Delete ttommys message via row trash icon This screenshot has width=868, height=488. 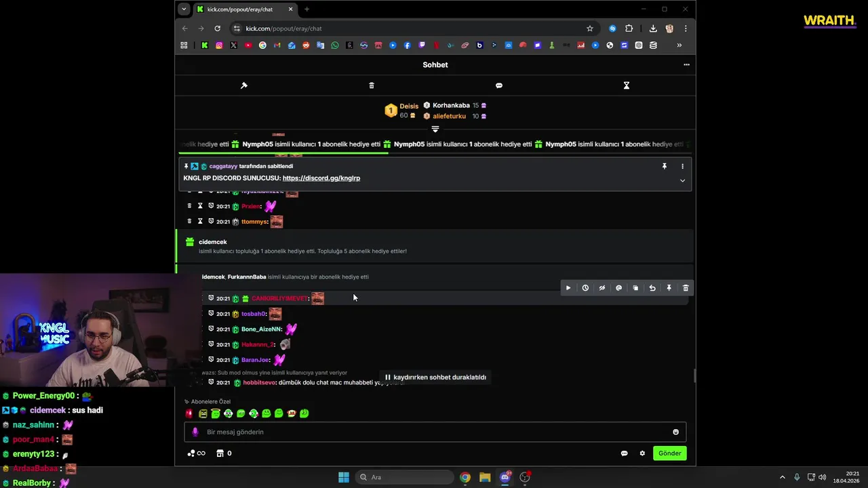pyautogui.click(x=189, y=222)
